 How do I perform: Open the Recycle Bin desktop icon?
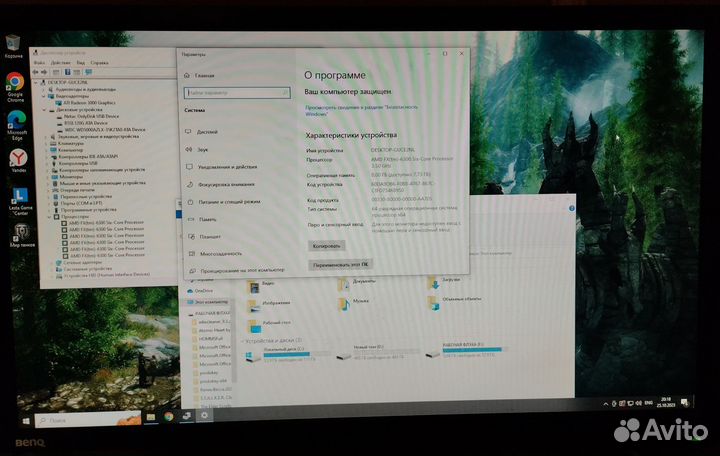click(13, 46)
